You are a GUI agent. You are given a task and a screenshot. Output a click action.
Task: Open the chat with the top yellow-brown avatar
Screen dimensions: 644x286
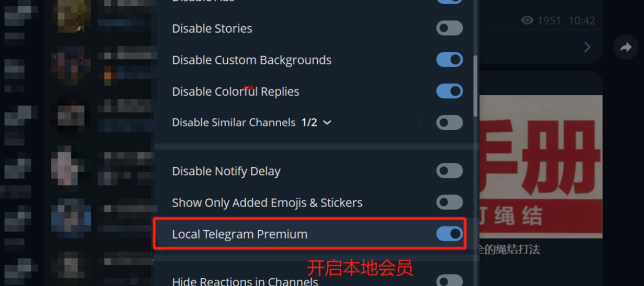pos(72,15)
